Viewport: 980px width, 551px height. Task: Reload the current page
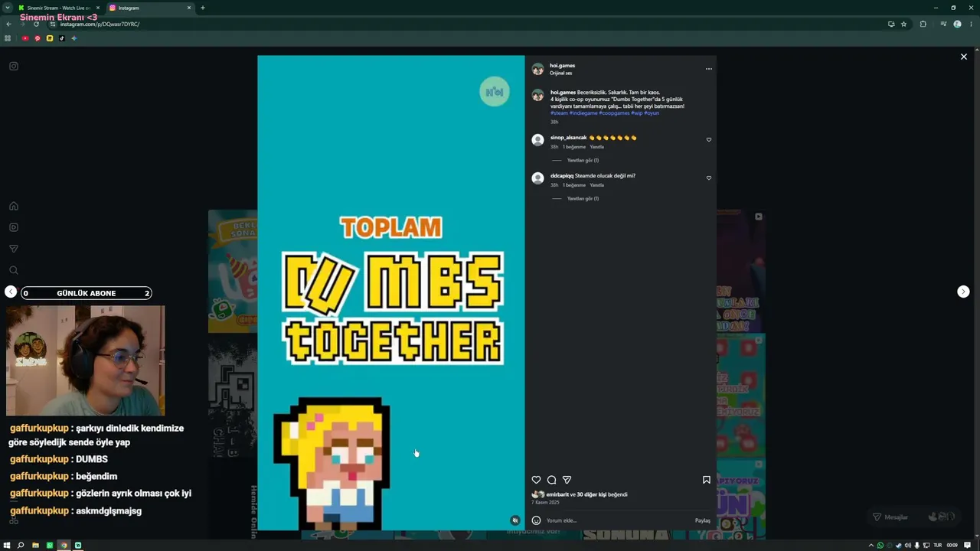tap(36, 24)
